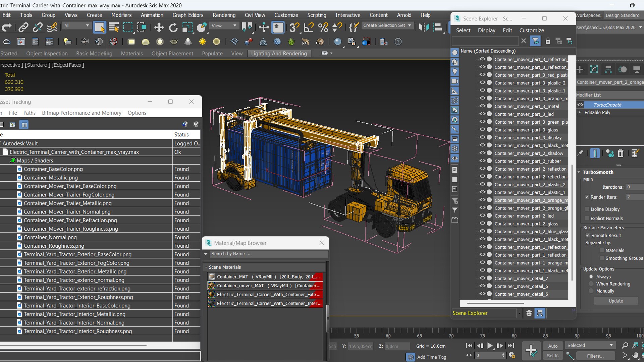
Task: Click the Mirror tool icon
Action: (424, 27)
